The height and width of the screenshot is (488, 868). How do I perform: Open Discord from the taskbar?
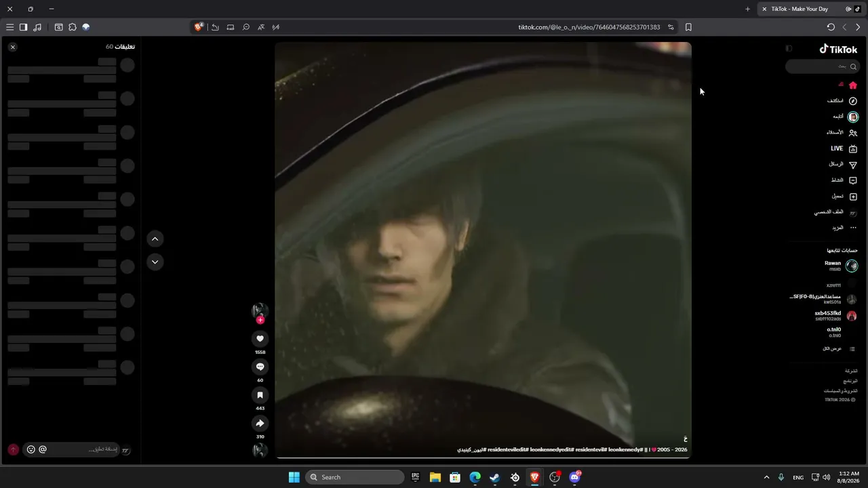coord(575,477)
